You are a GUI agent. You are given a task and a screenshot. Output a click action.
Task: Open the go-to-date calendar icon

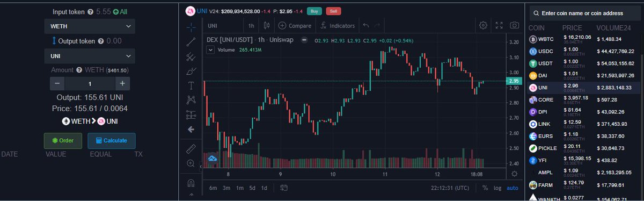pyautogui.click(x=284, y=188)
